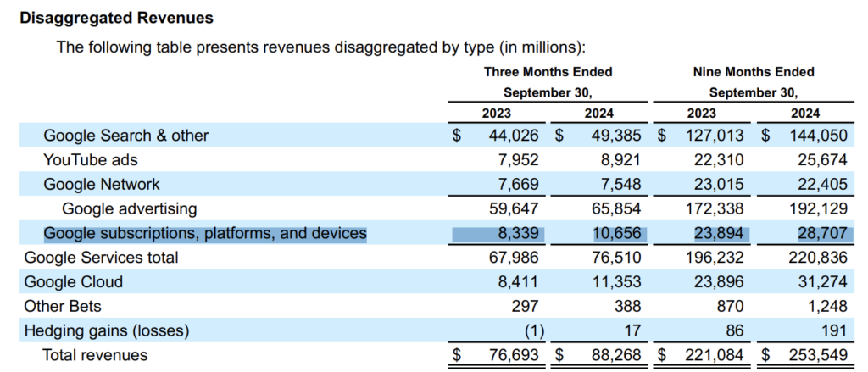Click the value 297
Viewport: 868px width, 372px height.
[524, 306]
